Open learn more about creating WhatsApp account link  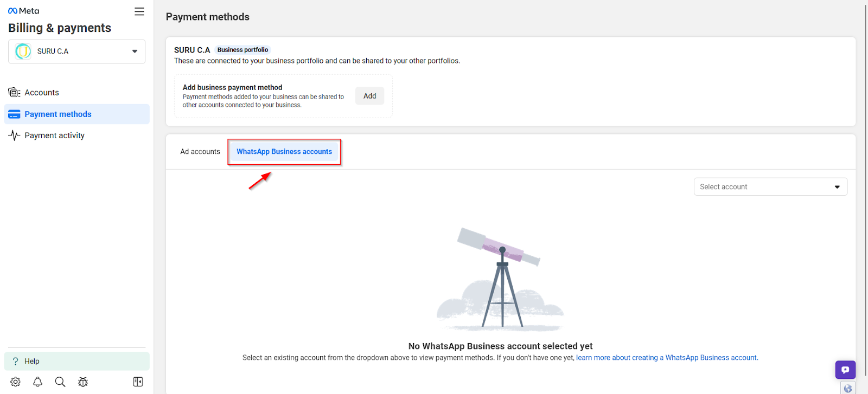(x=666, y=358)
